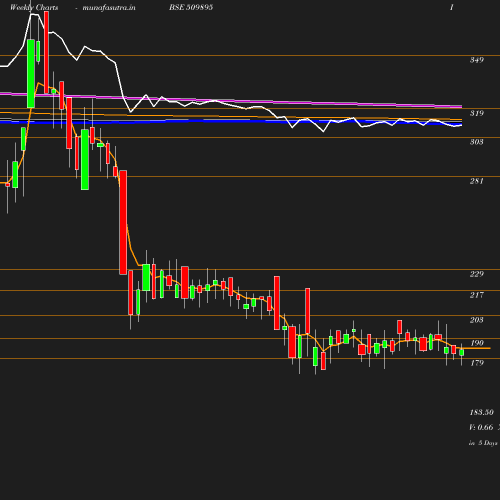500x500 pixels.
Task: Click the 'in 5 Days' label
Action: point(483,443)
